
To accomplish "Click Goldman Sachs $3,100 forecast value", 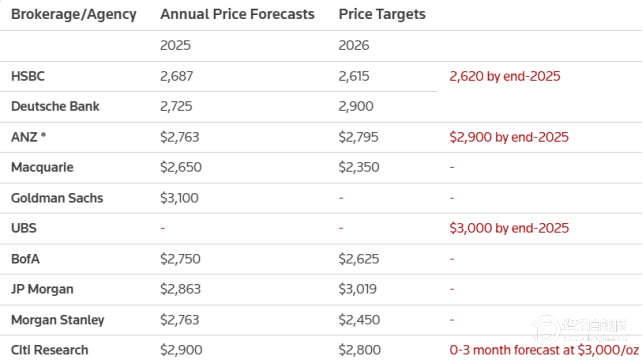I will point(179,198).
